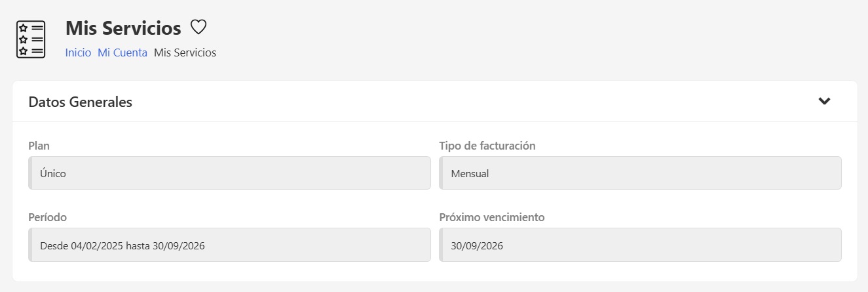Viewport: 868px width, 292px height.
Task: Click the Mis Servicios page heading
Action: pos(123,28)
